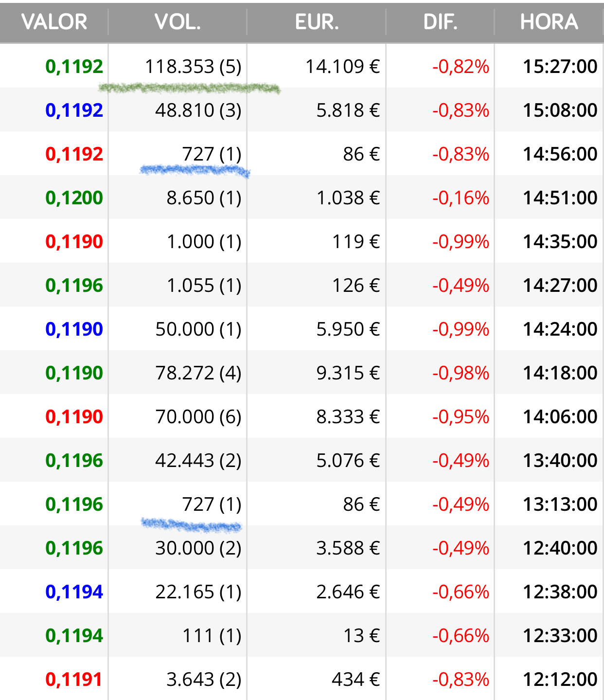Screen dimensions: 604x700
Task: Click time 13:13:00
Action: point(560,504)
